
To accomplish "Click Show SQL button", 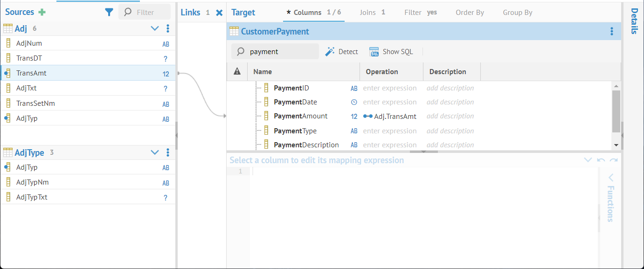I will (x=391, y=52).
